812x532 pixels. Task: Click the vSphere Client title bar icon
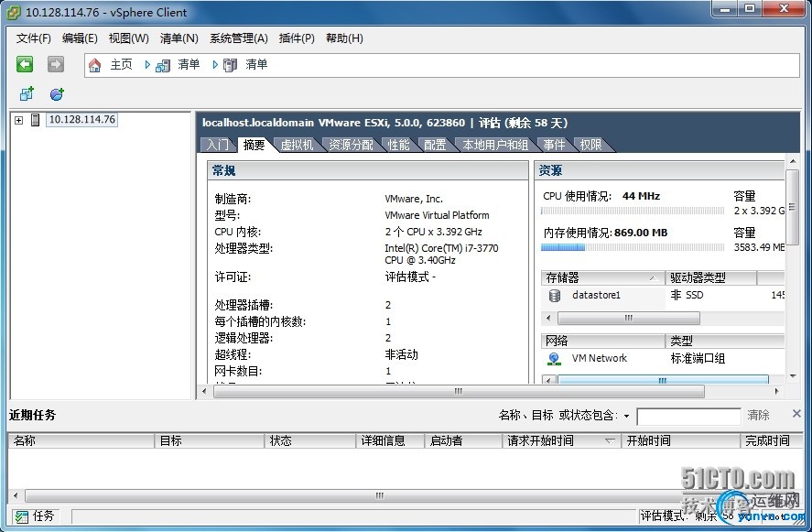click(x=14, y=13)
